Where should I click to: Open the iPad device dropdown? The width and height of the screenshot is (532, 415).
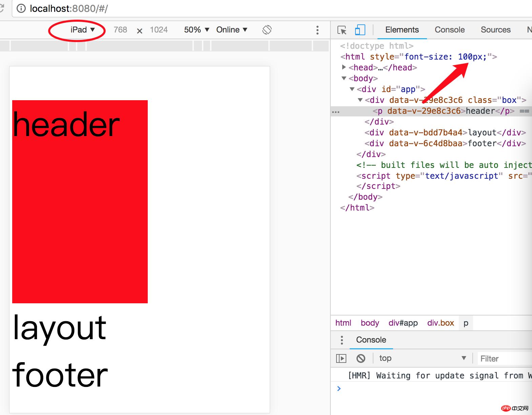82,30
